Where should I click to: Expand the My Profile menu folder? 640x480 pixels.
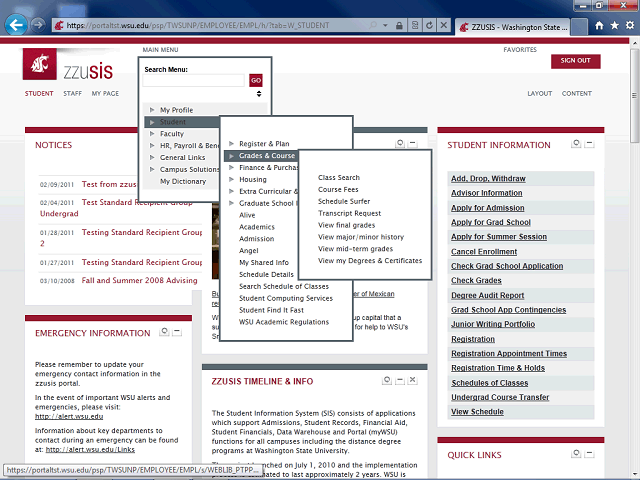(152, 110)
